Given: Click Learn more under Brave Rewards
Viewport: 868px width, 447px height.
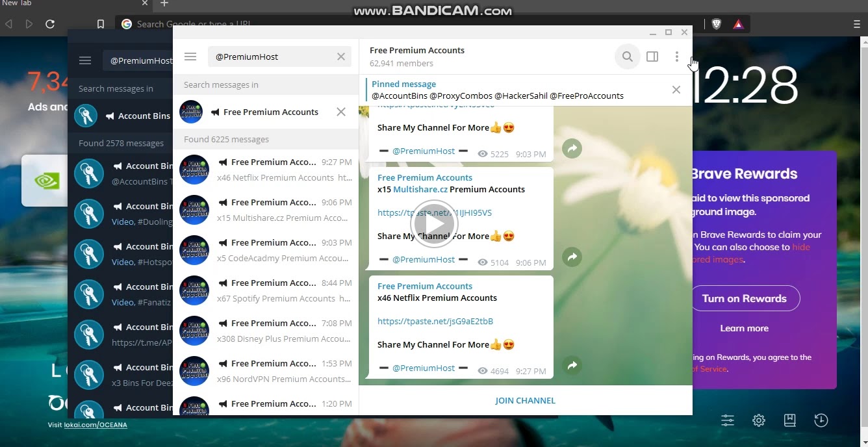Looking at the screenshot, I should tap(744, 328).
